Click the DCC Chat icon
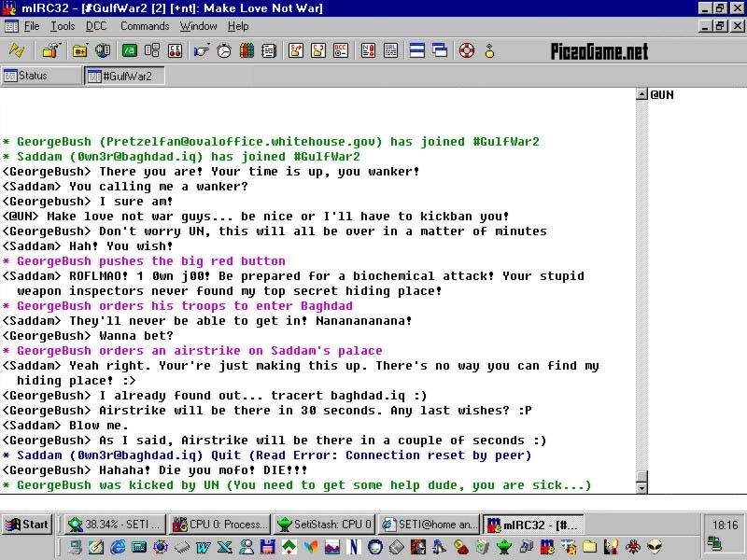This screenshot has width=747, height=560. pyautogui.click(x=318, y=50)
